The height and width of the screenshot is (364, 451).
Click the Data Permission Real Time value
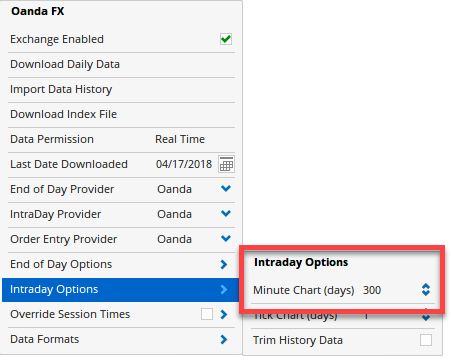[x=180, y=139]
